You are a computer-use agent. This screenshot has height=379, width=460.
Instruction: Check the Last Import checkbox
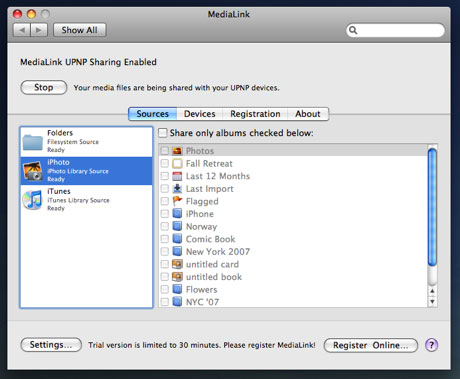click(165, 189)
